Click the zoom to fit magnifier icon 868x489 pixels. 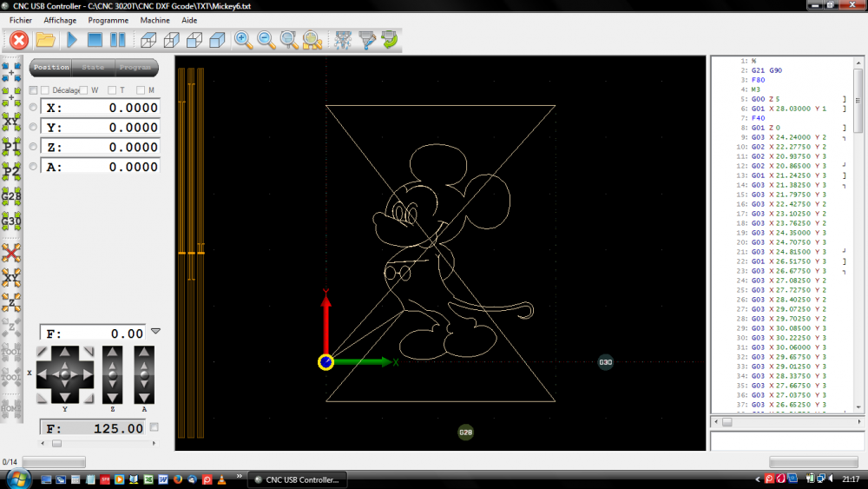pos(312,40)
